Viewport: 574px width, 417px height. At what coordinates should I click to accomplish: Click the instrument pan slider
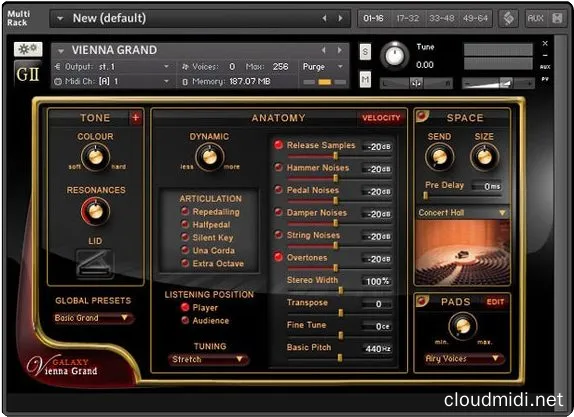click(416, 83)
